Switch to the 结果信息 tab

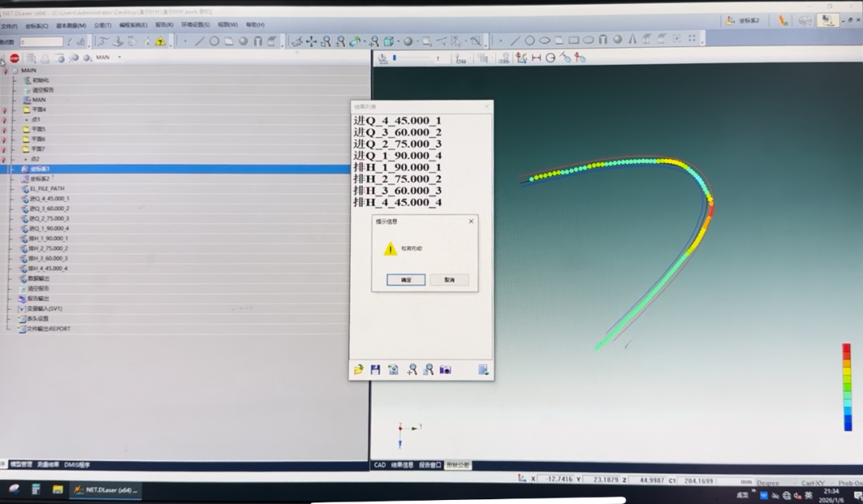(402, 465)
